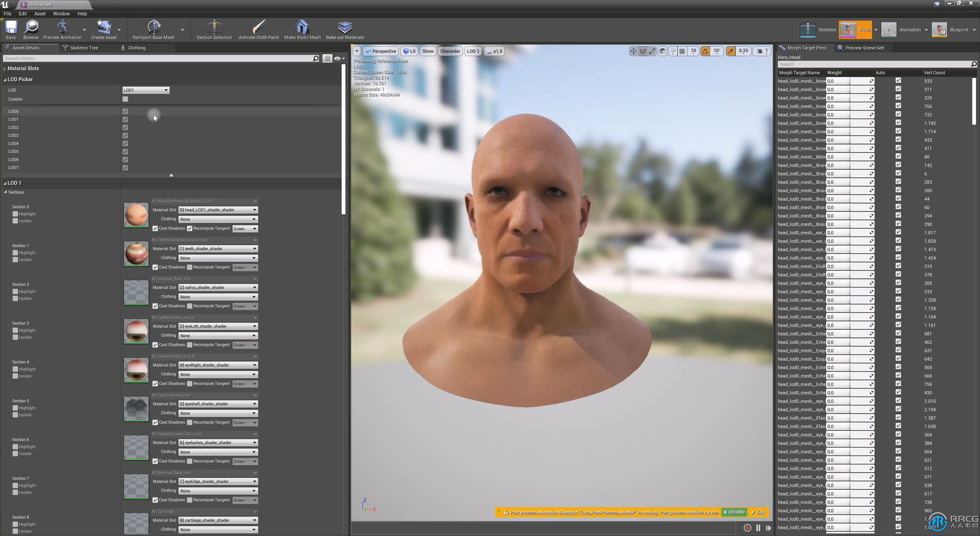Collapse the LOD Picker section
Image resolution: width=980 pixels, height=536 pixels.
5,79
